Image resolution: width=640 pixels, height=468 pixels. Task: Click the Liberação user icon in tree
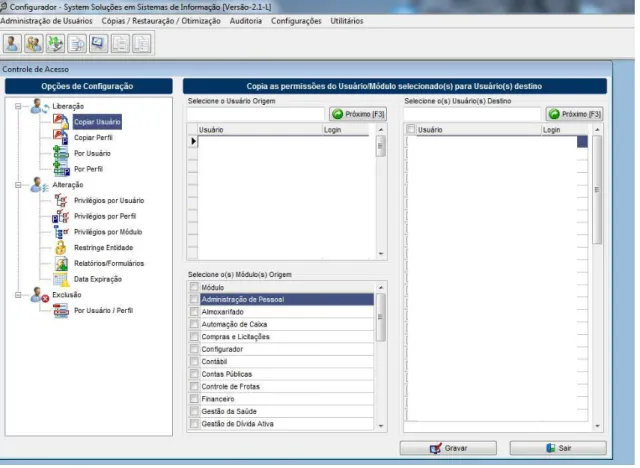(x=39, y=106)
